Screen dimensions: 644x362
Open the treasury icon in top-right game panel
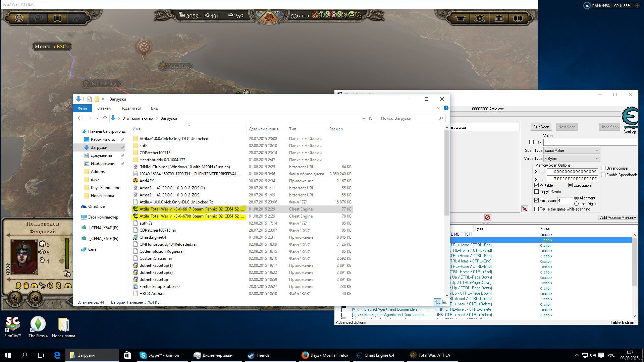pyautogui.click(x=460, y=18)
